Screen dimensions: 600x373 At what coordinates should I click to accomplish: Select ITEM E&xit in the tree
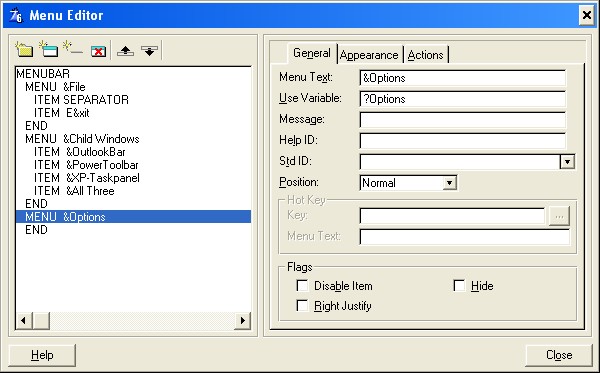tap(61, 112)
